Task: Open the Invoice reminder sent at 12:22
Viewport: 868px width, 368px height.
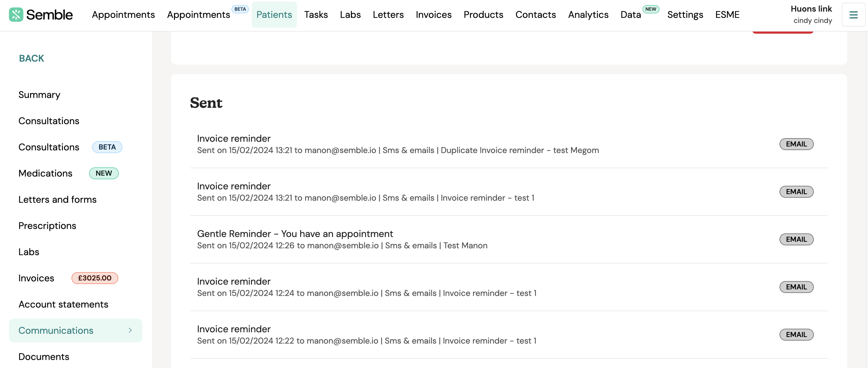Action: point(509,335)
